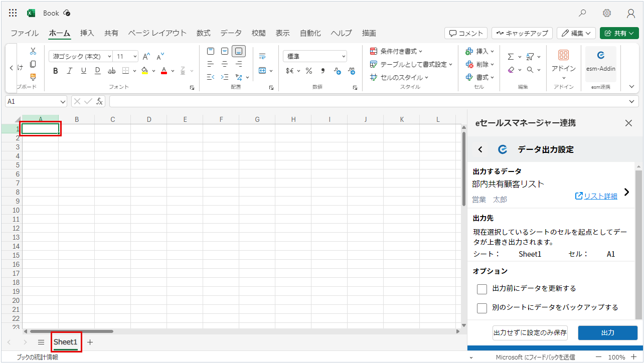Click the 出力 button
Screen dimensions: 644x363
pyautogui.click(x=607, y=333)
